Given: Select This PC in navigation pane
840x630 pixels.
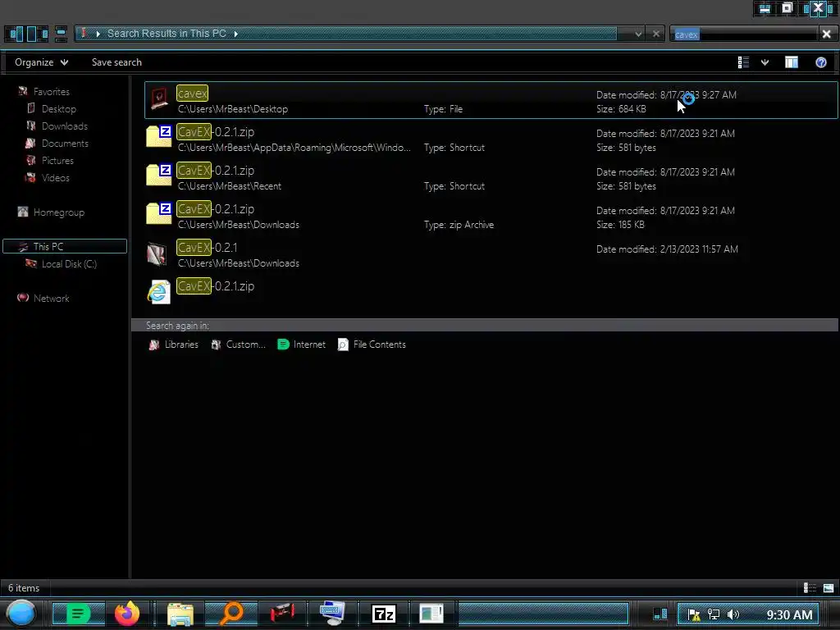Looking at the screenshot, I should [x=65, y=246].
